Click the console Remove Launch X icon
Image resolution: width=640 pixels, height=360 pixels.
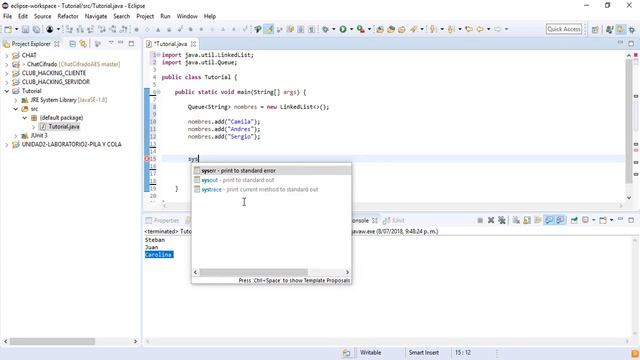click(x=491, y=220)
